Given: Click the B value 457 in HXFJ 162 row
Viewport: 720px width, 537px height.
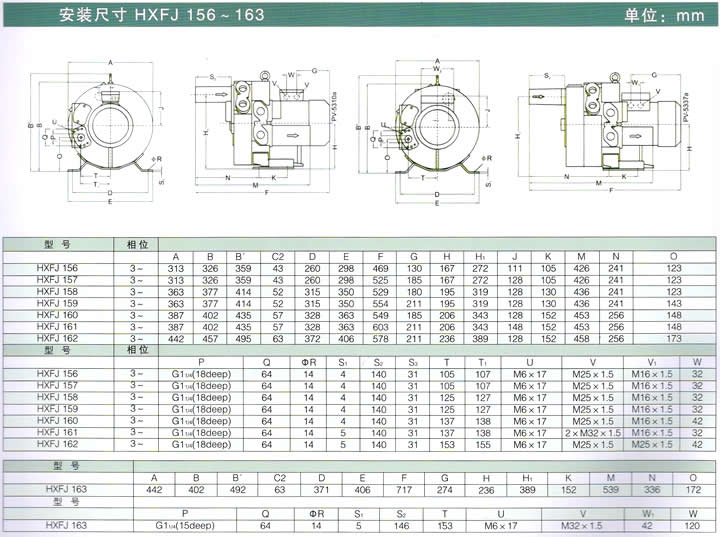Looking at the screenshot, I should coord(210,339).
